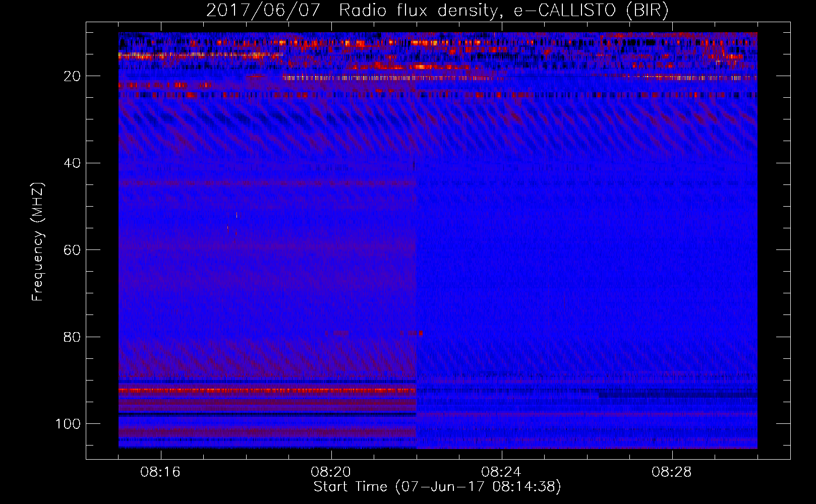
Task: Click the plot title 'Radio flux density, e-CALLISTO (BIR)'
Action: click(503, 11)
